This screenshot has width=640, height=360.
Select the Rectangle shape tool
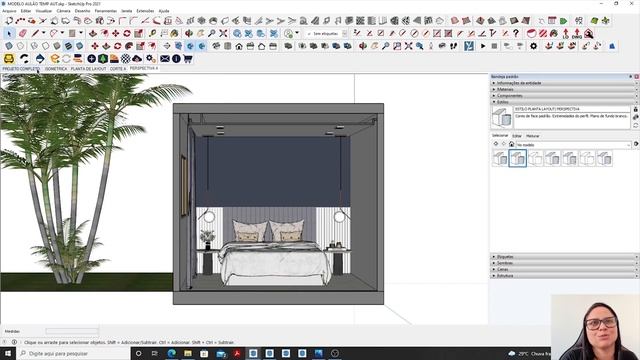72,33
